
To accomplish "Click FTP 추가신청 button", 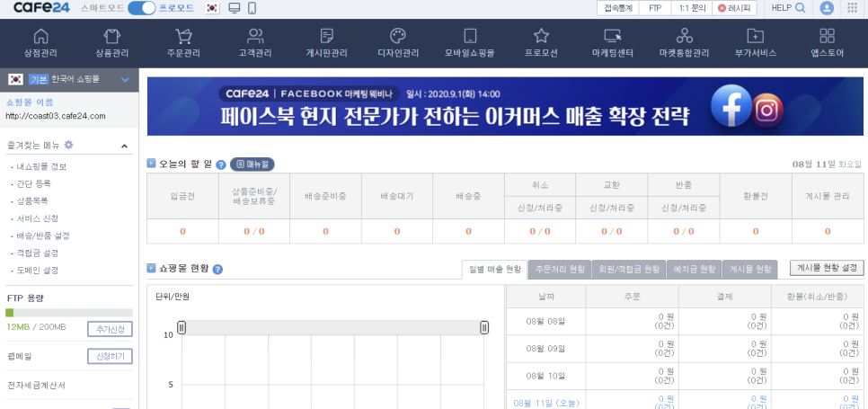I will tap(110, 329).
